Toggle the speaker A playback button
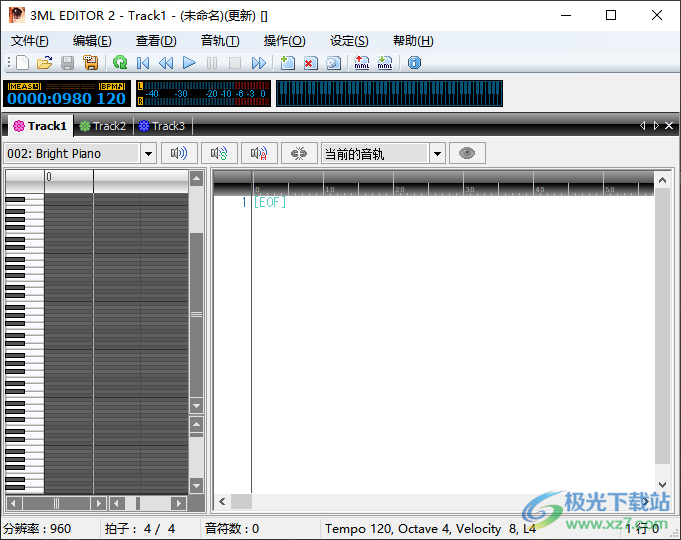Viewport: 681px width, 540px height. tap(259, 153)
